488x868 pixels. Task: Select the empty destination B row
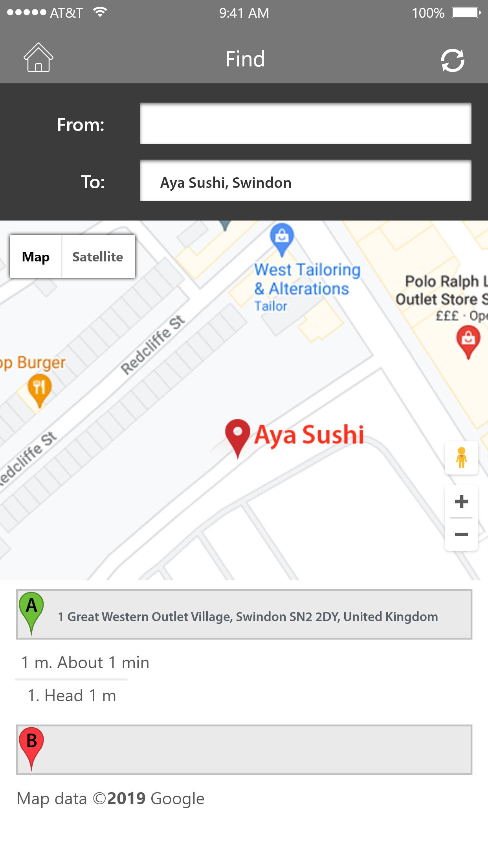[244, 750]
